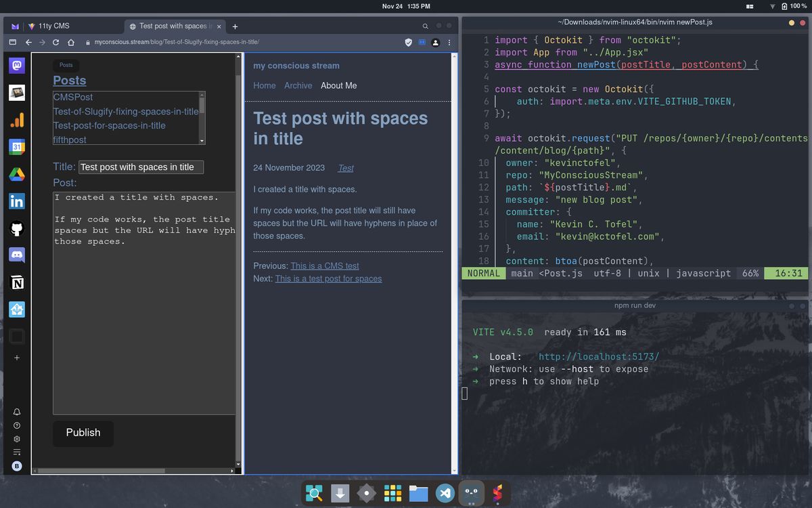
Task: Open Visual Studio Code from the dock
Action: [x=445, y=494]
